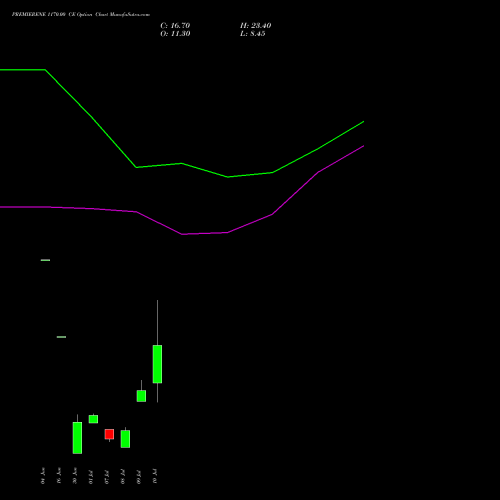Select the only red candlestick

[109, 434]
